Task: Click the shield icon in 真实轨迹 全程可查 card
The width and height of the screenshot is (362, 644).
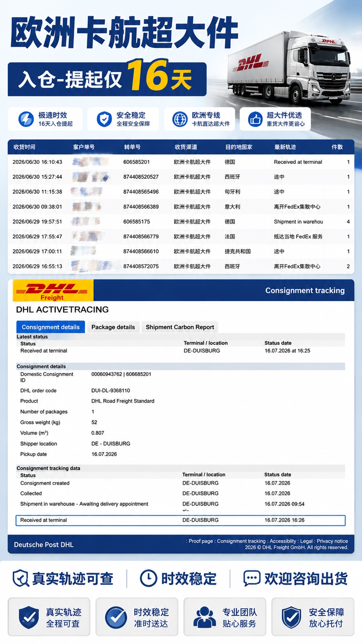Action: [x=29, y=617]
